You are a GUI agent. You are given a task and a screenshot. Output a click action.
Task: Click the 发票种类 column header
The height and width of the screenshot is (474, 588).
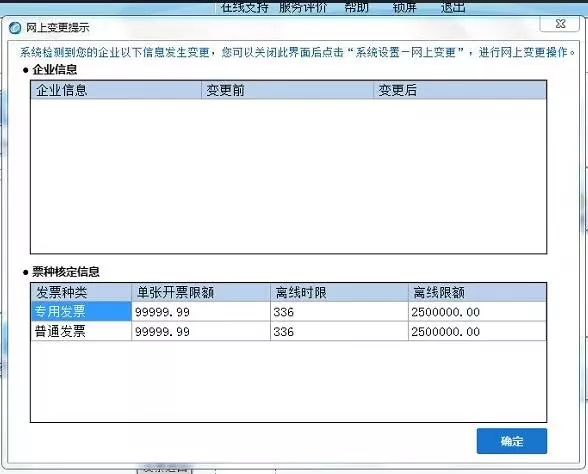click(x=81, y=292)
